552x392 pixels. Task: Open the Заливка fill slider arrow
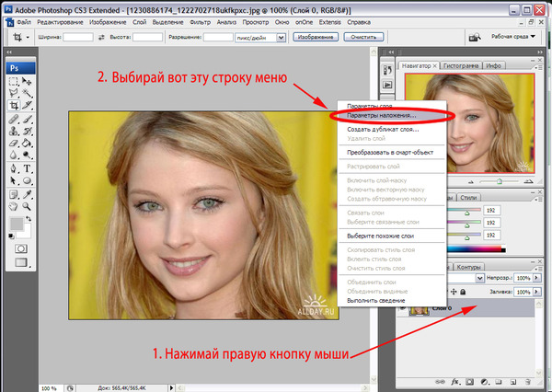pyautogui.click(x=537, y=292)
